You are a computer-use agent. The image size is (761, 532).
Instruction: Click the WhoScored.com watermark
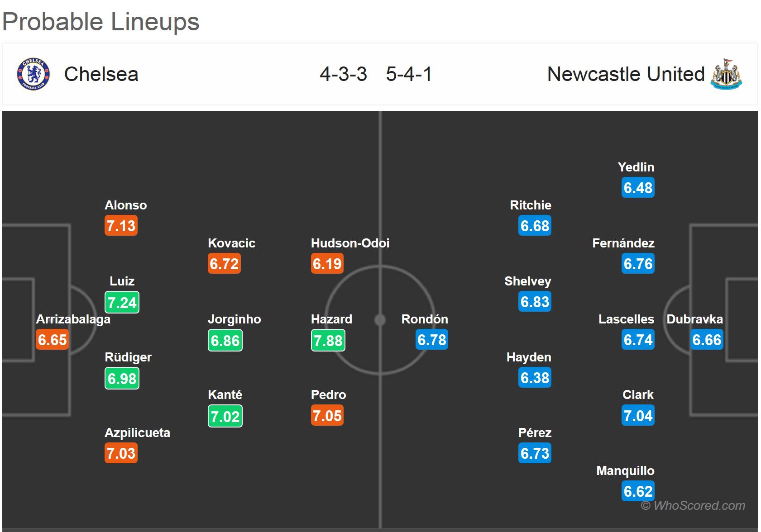(x=693, y=505)
